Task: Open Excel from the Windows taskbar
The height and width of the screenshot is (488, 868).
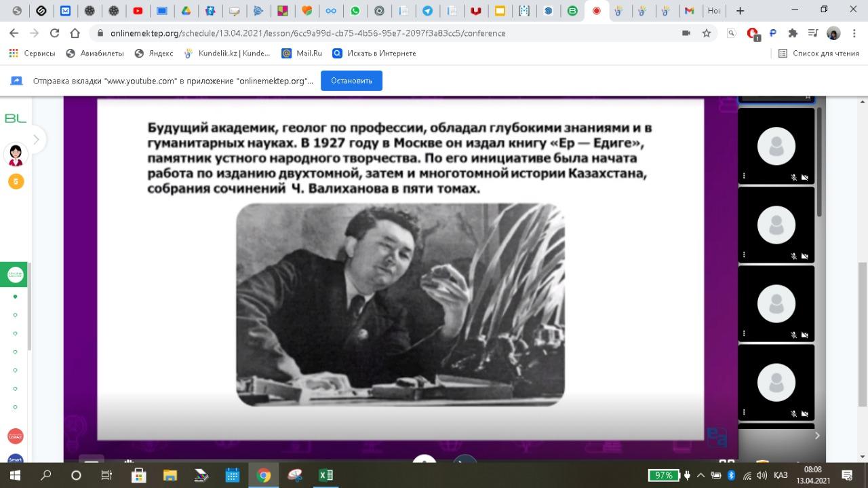Action: pyautogui.click(x=325, y=475)
